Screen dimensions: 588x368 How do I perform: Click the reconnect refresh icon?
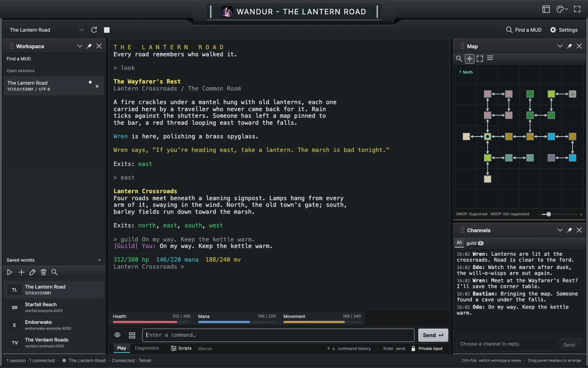pos(94,30)
